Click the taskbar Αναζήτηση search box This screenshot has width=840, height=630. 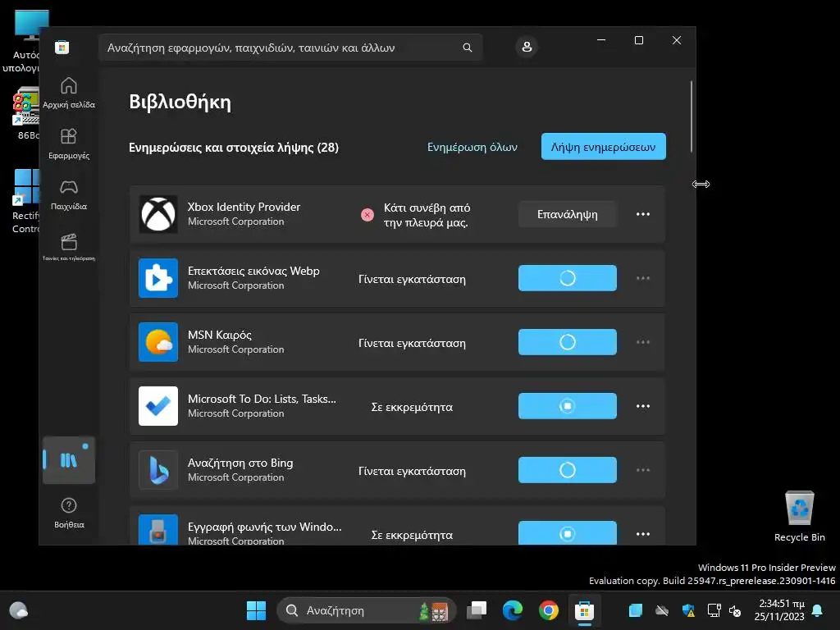[367, 610]
